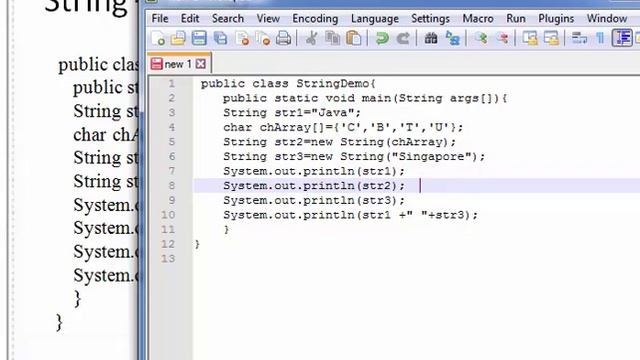Undo using the green arrow icon
640x360 pixels.
[382, 38]
